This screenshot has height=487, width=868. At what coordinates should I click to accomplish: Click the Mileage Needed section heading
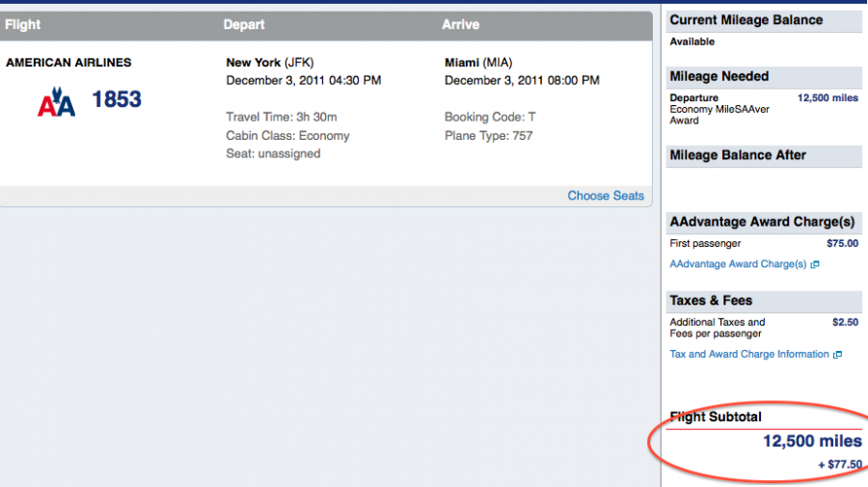(x=719, y=76)
